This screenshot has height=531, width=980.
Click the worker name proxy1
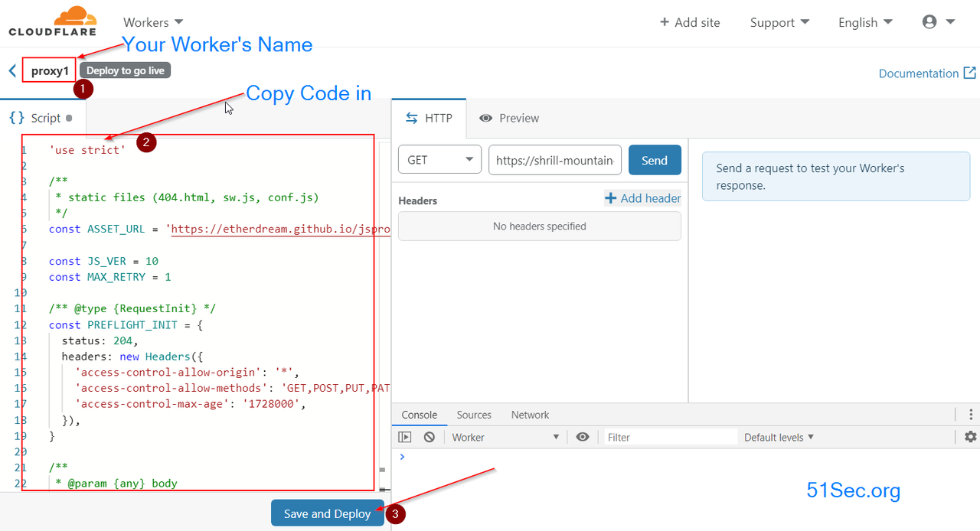(x=50, y=71)
